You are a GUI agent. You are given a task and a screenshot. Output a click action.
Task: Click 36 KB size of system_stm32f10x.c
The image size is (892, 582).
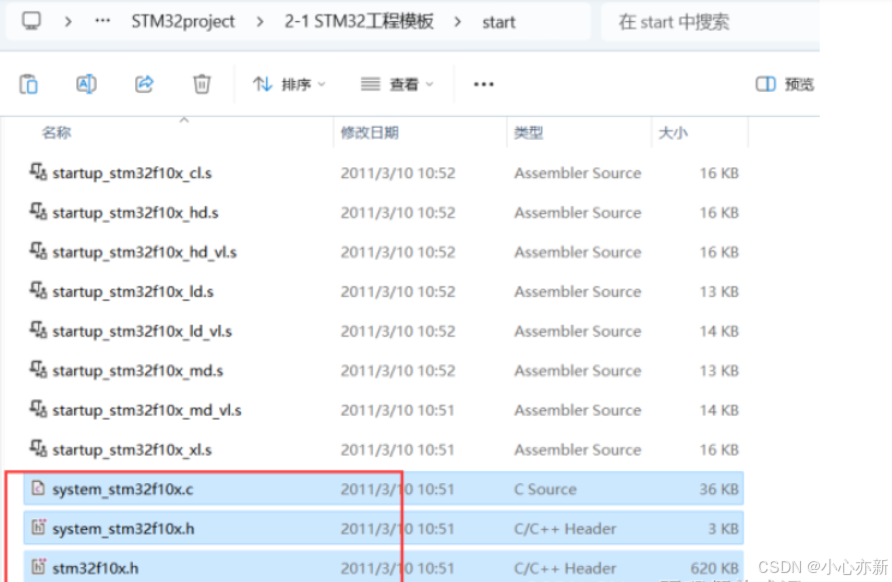click(719, 489)
